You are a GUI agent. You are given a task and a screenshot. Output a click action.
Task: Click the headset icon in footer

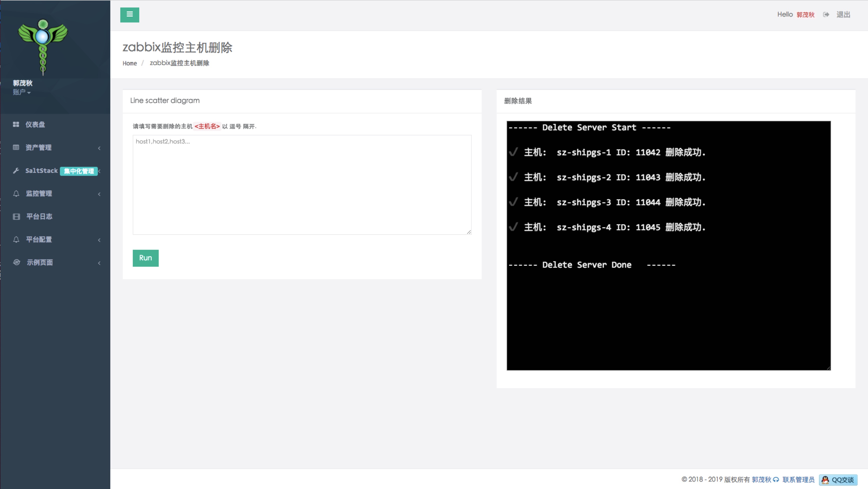[776, 480]
